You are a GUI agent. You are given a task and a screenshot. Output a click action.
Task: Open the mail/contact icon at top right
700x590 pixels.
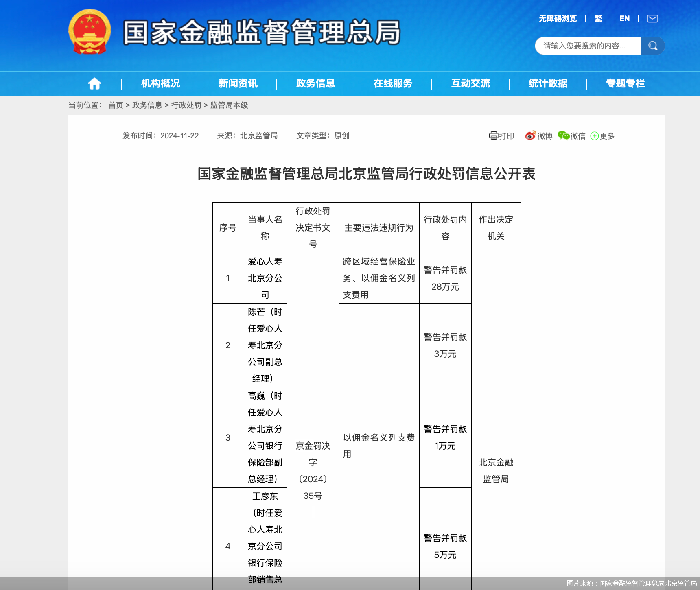coord(652,19)
